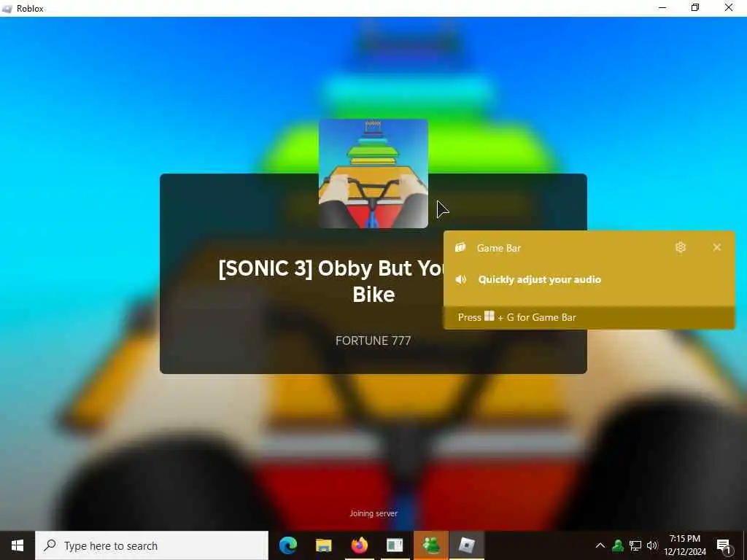Open the notification center icon

[x=724, y=545]
